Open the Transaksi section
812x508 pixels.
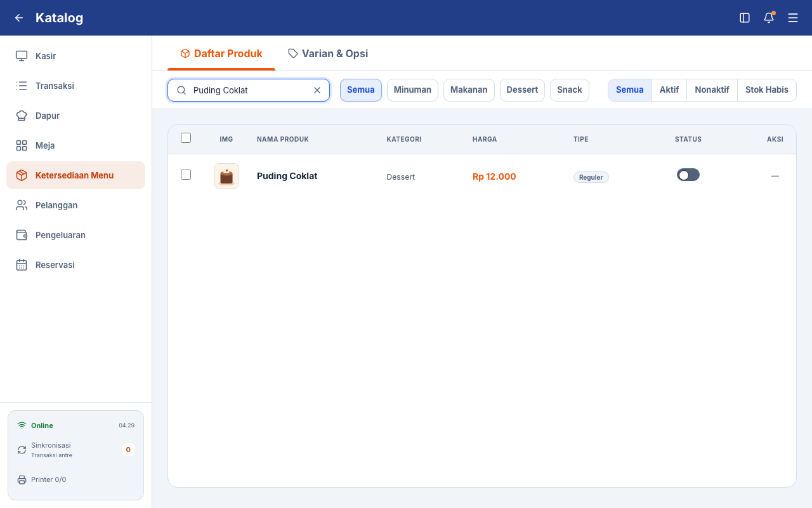[75, 86]
